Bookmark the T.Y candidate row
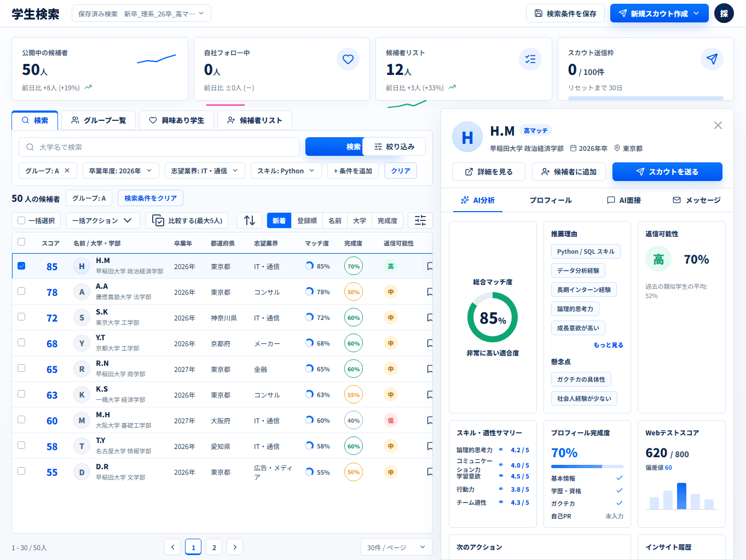 [430, 446]
